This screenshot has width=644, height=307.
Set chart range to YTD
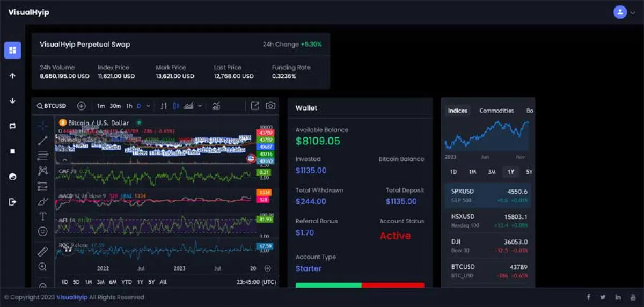127,282
